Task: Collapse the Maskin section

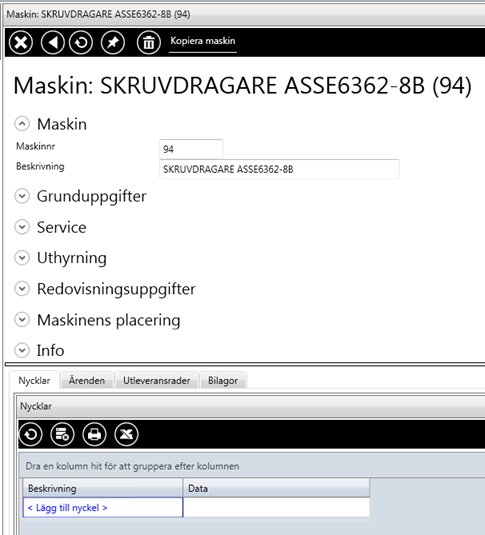Action: coord(22,124)
